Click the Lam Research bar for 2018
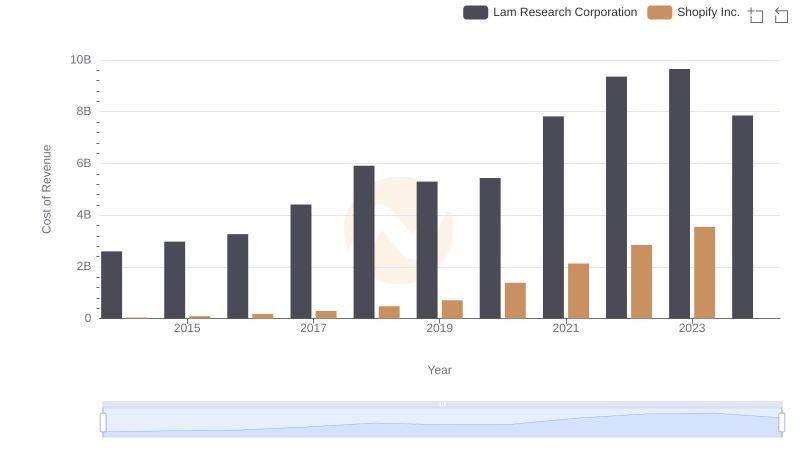Screen dimensions: 800x461 click(364, 242)
